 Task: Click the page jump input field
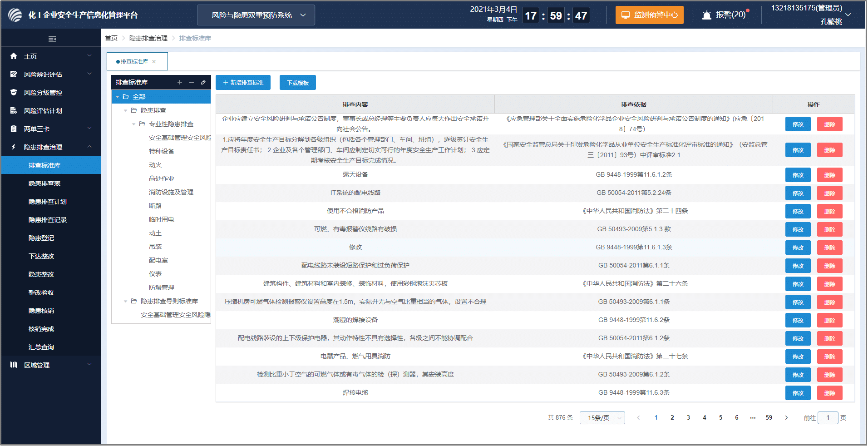(828, 418)
